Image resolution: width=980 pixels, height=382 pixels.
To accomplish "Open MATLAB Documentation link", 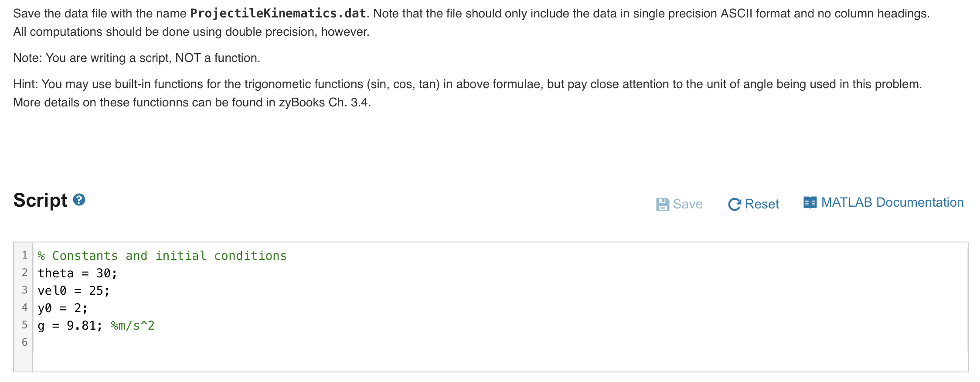I will click(892, 202).
